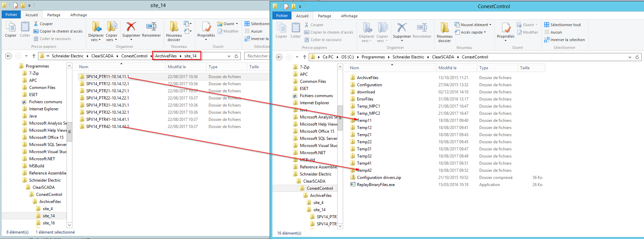Select site_16 in left navigation tree
Viewport: 644px width, 239px height.
(49, 223)
